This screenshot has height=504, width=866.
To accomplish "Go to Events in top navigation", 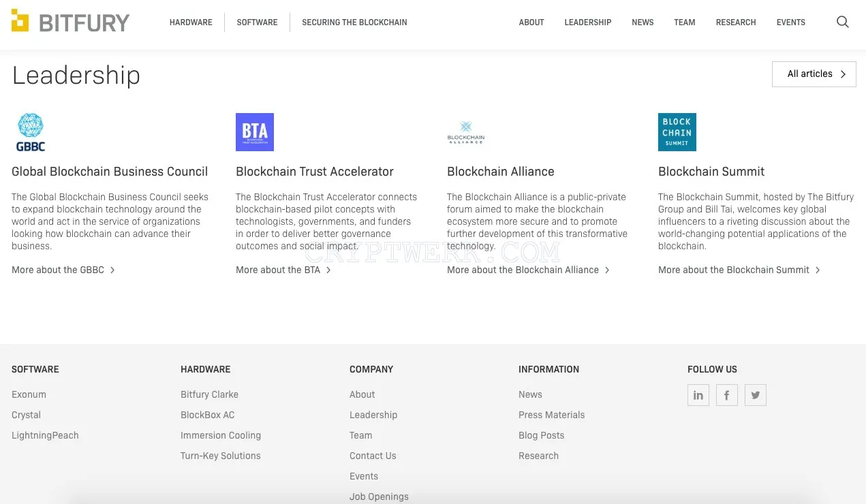I will pyautogui.click(x=791, y=22).
